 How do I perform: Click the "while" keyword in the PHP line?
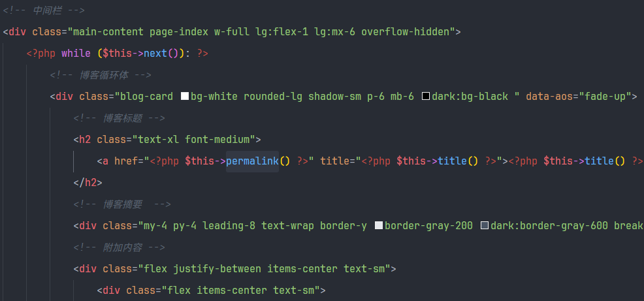pyautogui.click(x=76, y=54)
